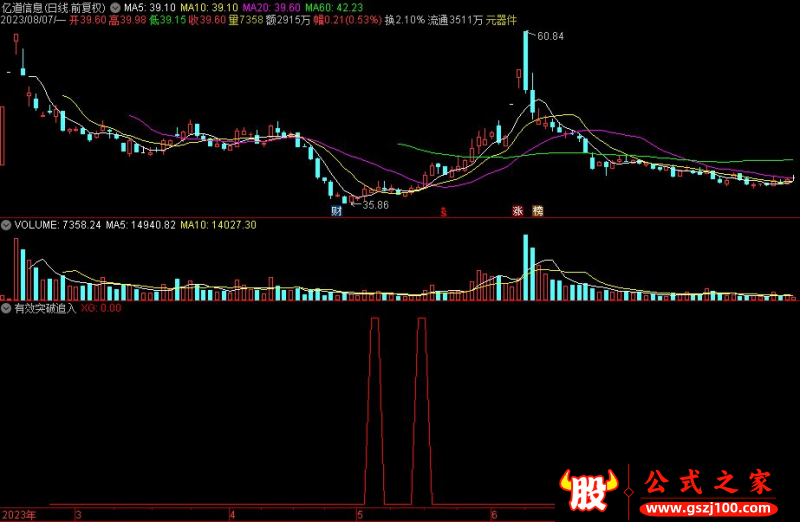Viewport: 800px width, 522px height.
Task: Click month 4 marker on time axis
Action: click(x=232, y=515)
